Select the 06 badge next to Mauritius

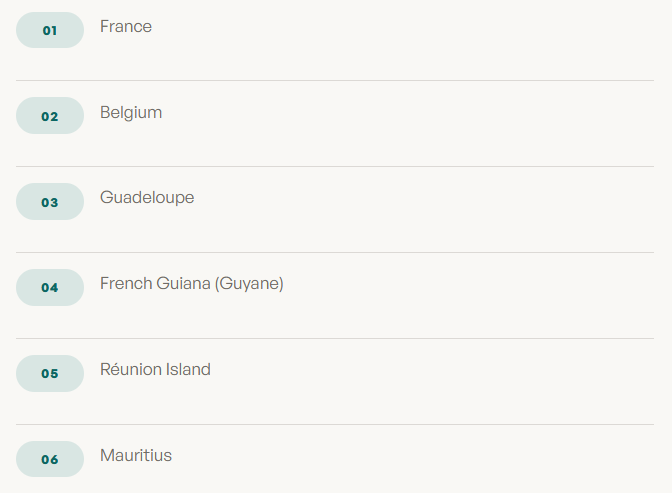[50, 459]
